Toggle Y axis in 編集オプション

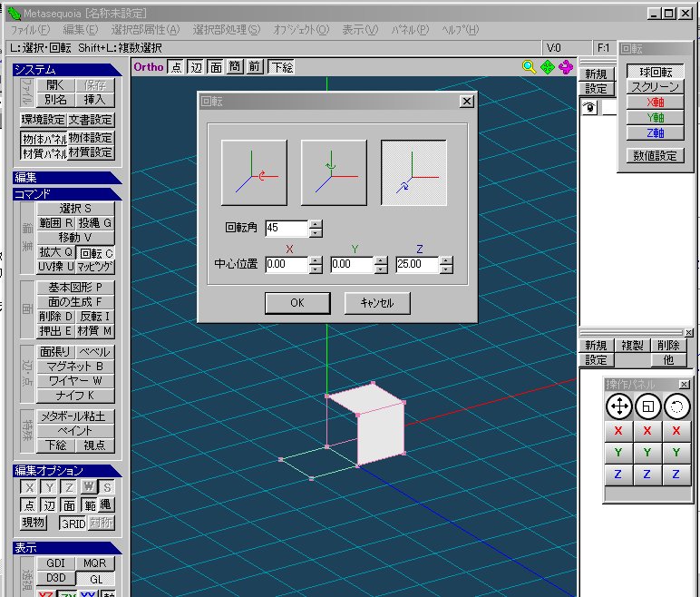coord(49,487)
